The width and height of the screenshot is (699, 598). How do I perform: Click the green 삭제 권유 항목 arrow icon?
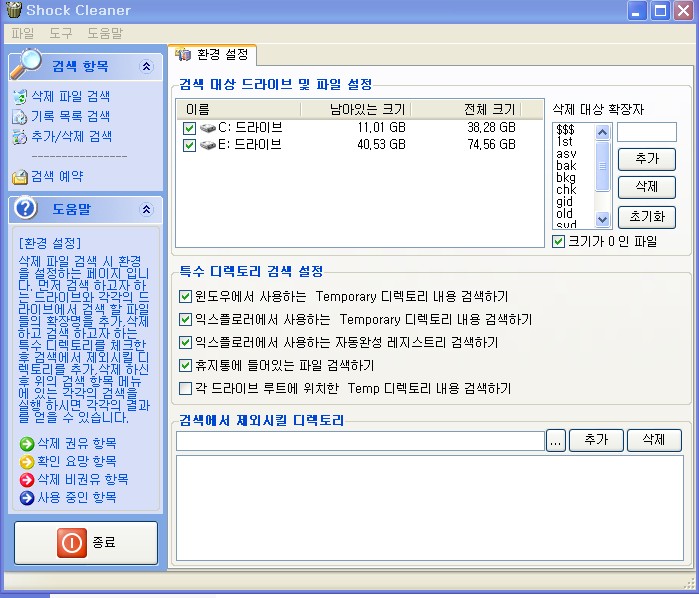tap(26, 443)
